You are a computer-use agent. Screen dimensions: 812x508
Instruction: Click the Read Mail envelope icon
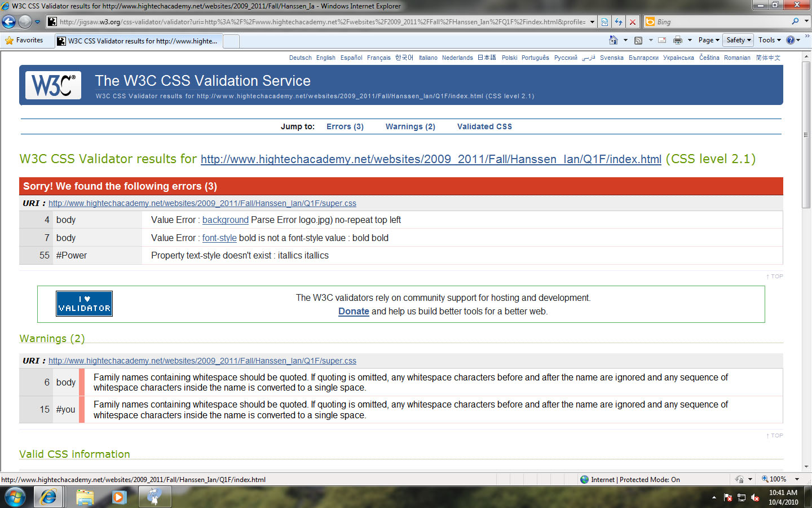(x=662, y=40)
